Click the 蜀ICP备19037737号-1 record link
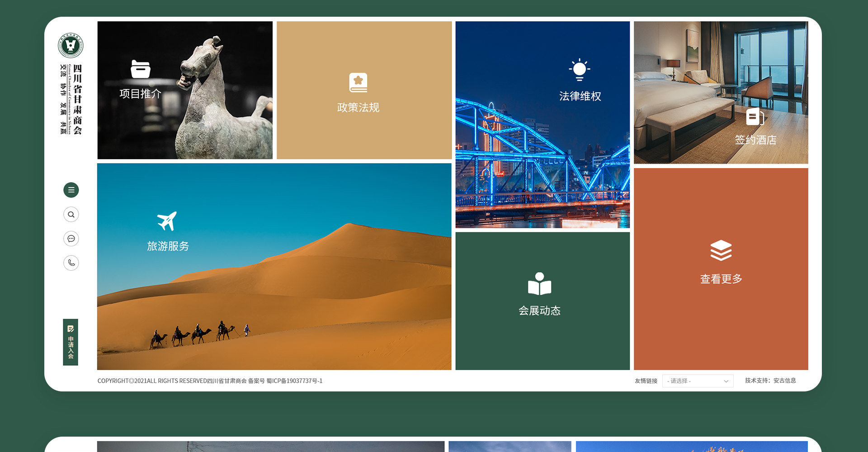Image resolution: width=868 pixels, height=452 pixels. (294, 381)
